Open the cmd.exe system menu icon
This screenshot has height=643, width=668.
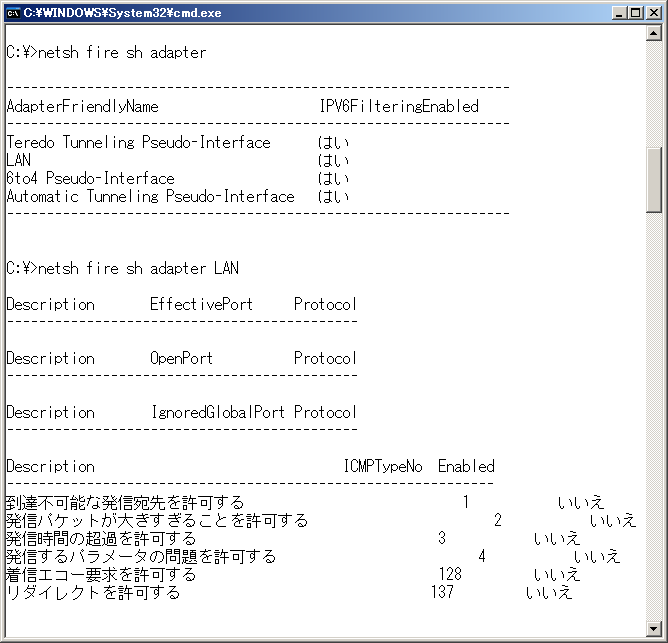13,13
